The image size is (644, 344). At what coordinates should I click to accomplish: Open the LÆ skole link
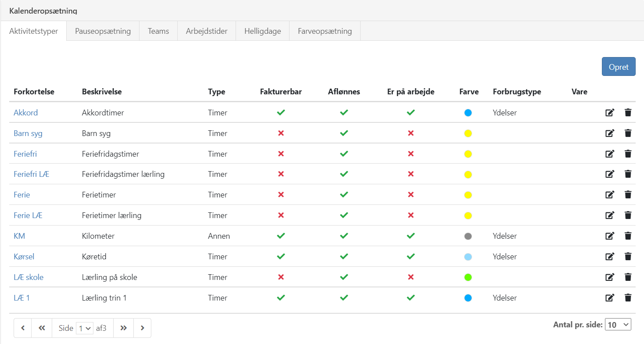point(29,277)
